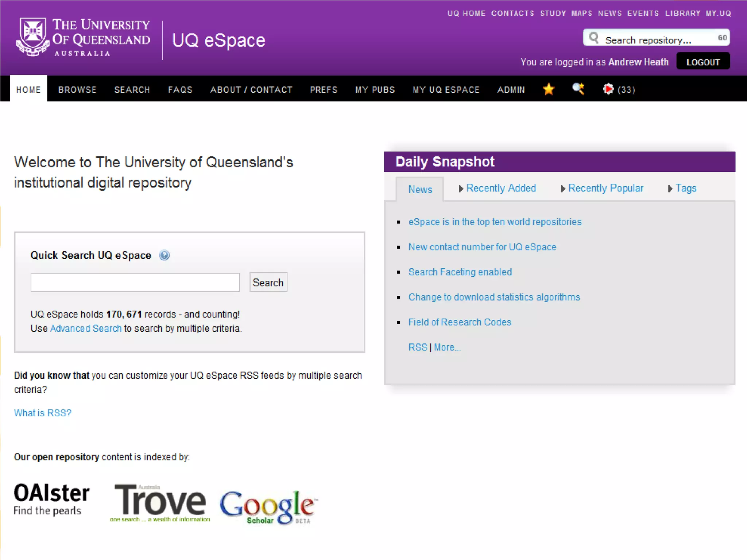Viewport: 747px width, 560px height.
Task: Expand the Recently Added tab
Action: [500, 188]
